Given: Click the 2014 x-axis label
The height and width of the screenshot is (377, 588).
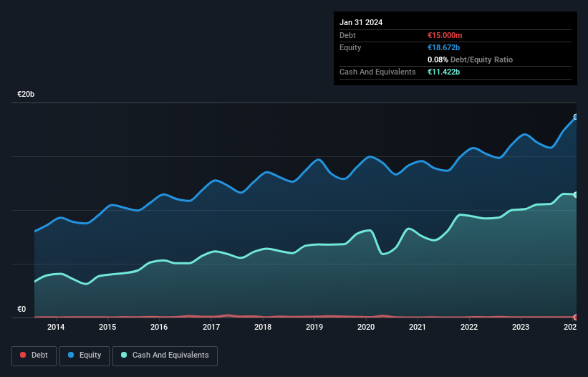Looking at the screenshot, I should (56, 327).
